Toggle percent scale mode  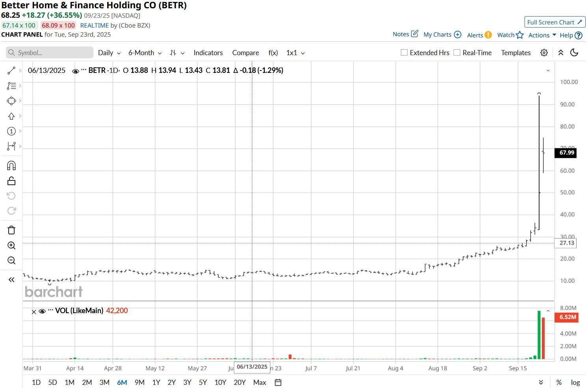pyautogui.click(x=559, y=382)
